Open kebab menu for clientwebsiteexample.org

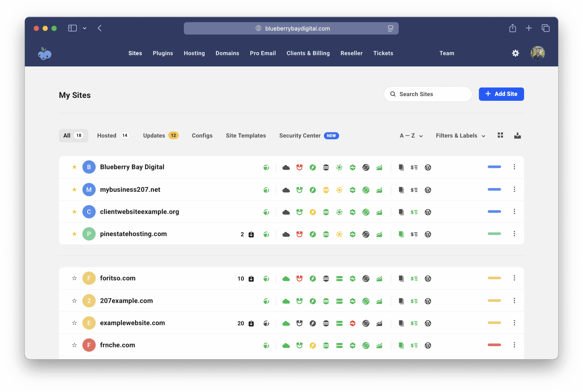[514, 211]
